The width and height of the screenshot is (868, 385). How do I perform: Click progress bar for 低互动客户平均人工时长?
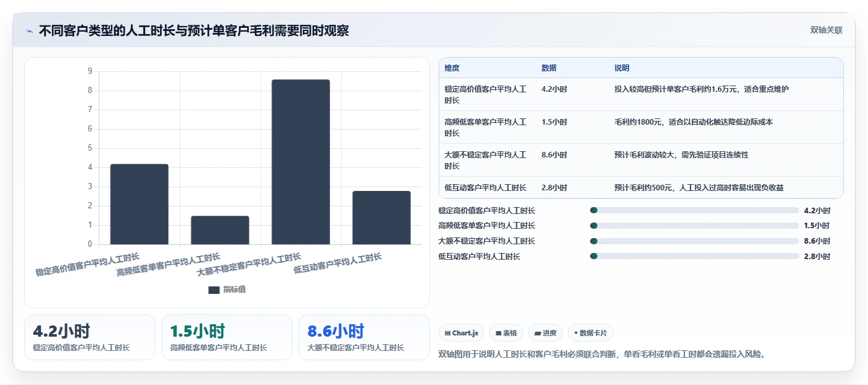coord(695,256)
